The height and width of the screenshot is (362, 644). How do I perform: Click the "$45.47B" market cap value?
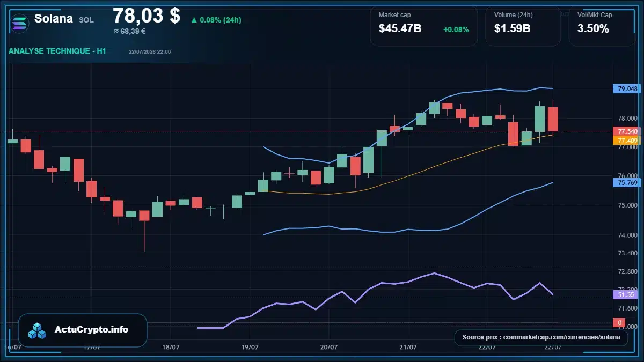click(400, 29)
